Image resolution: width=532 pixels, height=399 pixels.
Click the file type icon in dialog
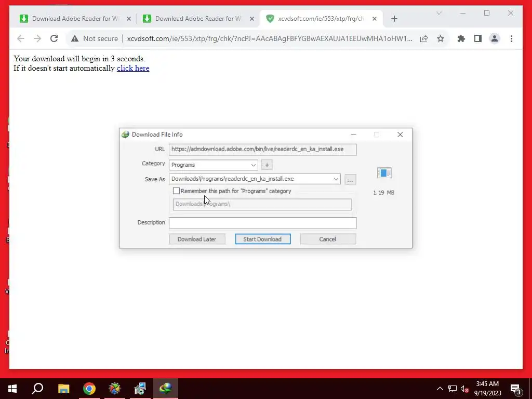click(384, 173)
